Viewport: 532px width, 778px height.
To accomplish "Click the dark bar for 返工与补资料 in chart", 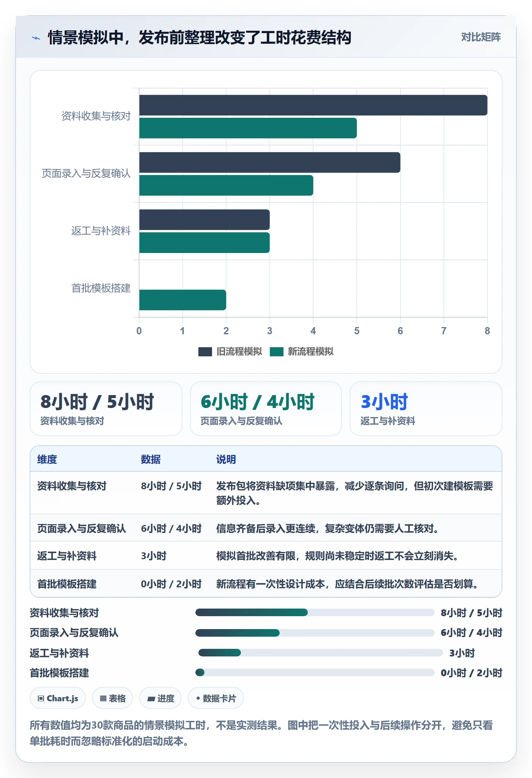I will point(204,220).
